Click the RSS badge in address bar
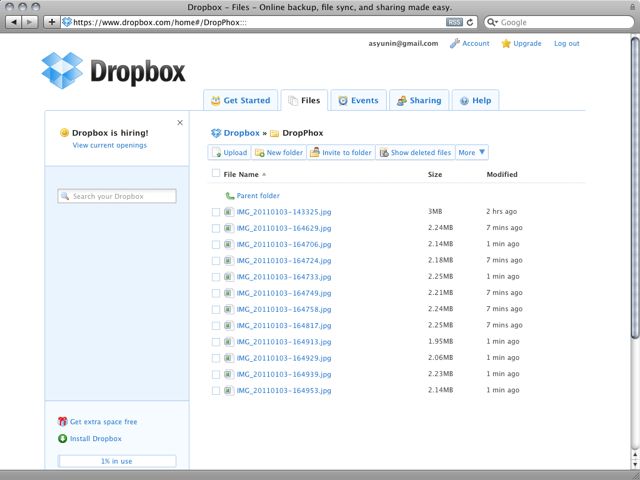The height and width of the screenshot is (480, 640). pos(454,22)
